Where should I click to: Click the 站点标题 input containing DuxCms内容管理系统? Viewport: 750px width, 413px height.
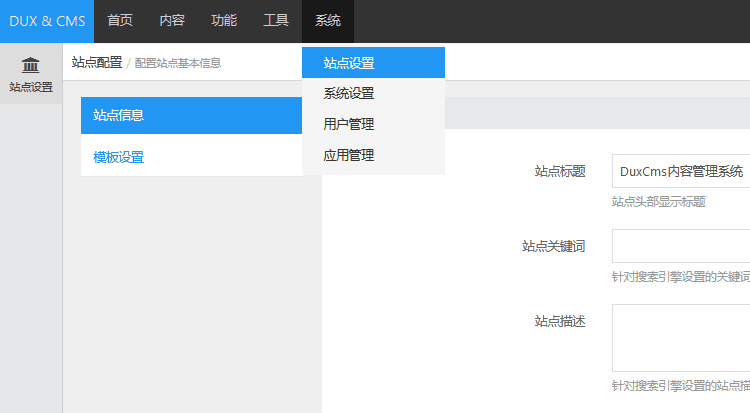[x=681, y=171]
